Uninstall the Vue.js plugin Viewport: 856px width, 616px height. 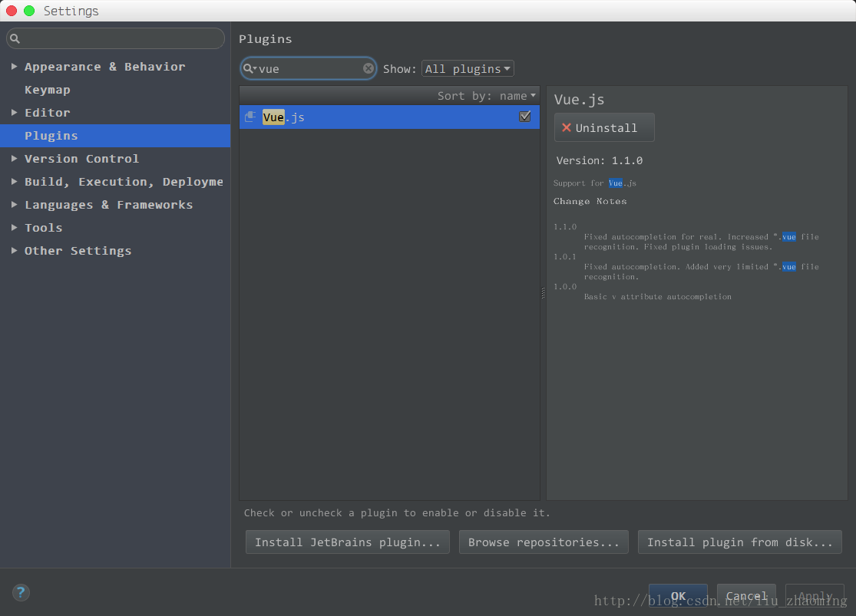(x=603, y=127)
